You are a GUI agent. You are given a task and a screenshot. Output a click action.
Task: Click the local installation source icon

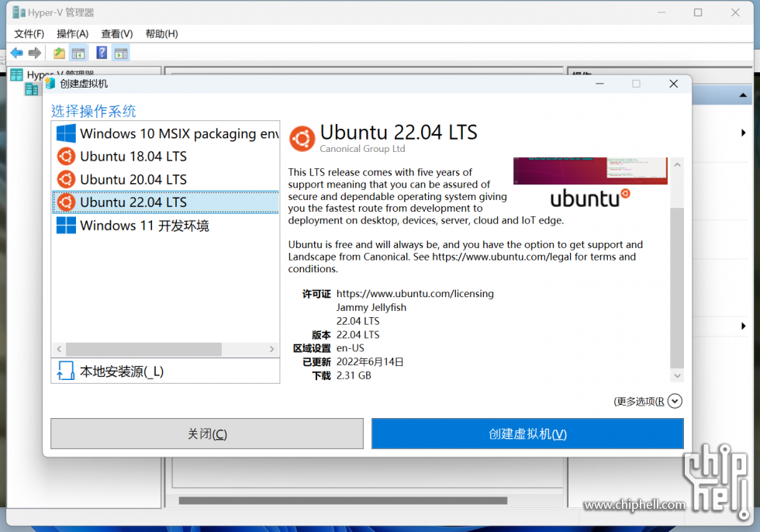65,371
